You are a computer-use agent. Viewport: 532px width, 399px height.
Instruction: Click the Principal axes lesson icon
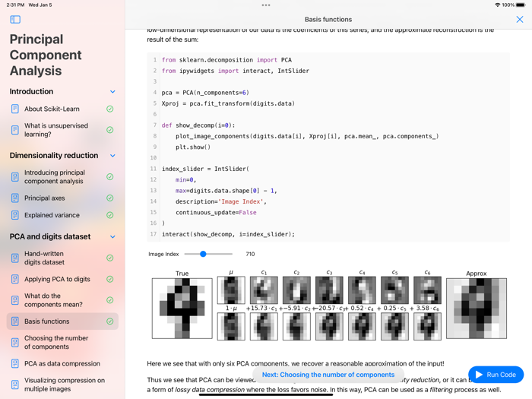coord(15,198)
